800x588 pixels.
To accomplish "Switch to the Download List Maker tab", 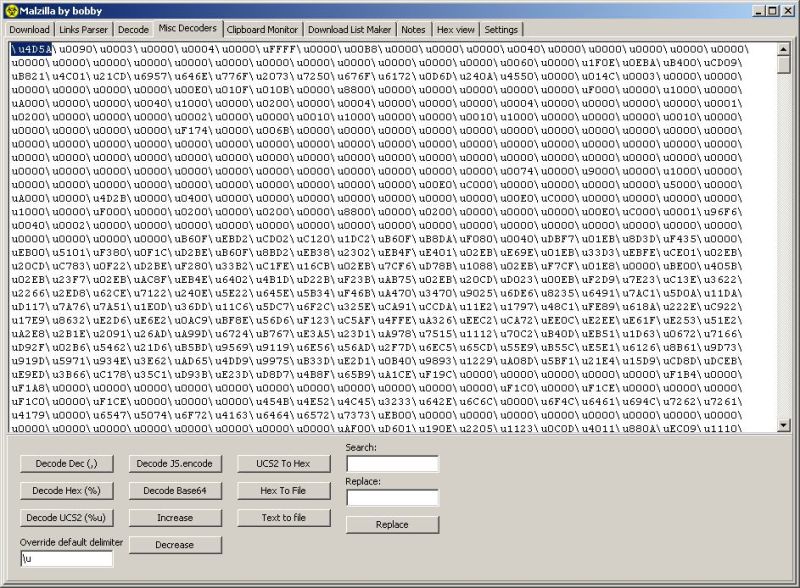I will click(x=352, y=29).
